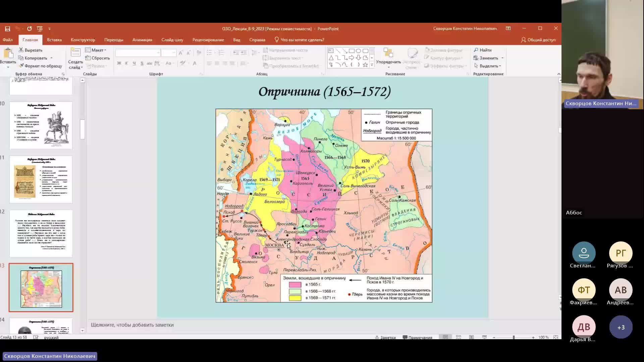Select the oval shape in gallery

358,51
